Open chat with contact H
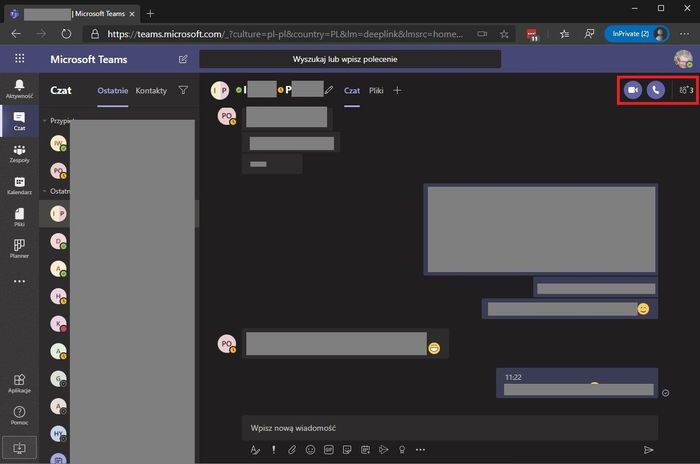 (x=58, y=296)
